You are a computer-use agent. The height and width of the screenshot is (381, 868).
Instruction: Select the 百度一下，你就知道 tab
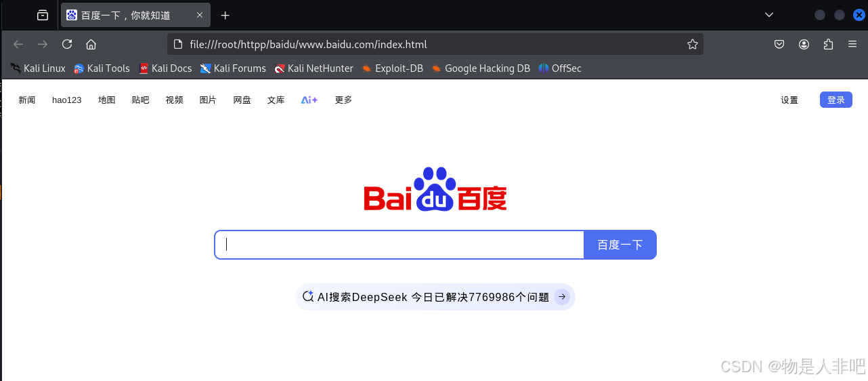135,15
